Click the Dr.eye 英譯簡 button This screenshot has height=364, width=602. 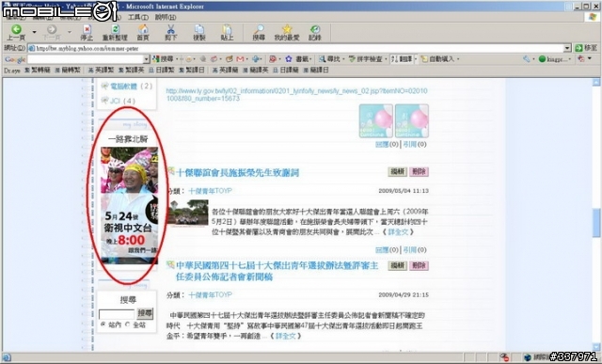pos(226,71)
